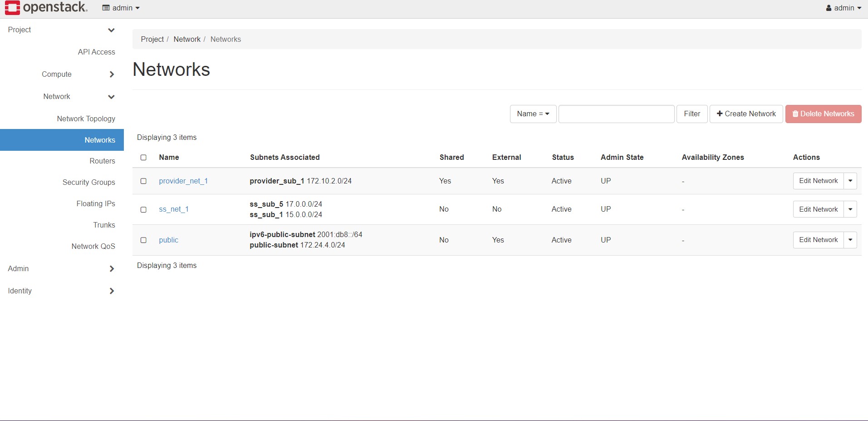Open the admin user menu at top right
868x421 pixels.
(843, 8)
